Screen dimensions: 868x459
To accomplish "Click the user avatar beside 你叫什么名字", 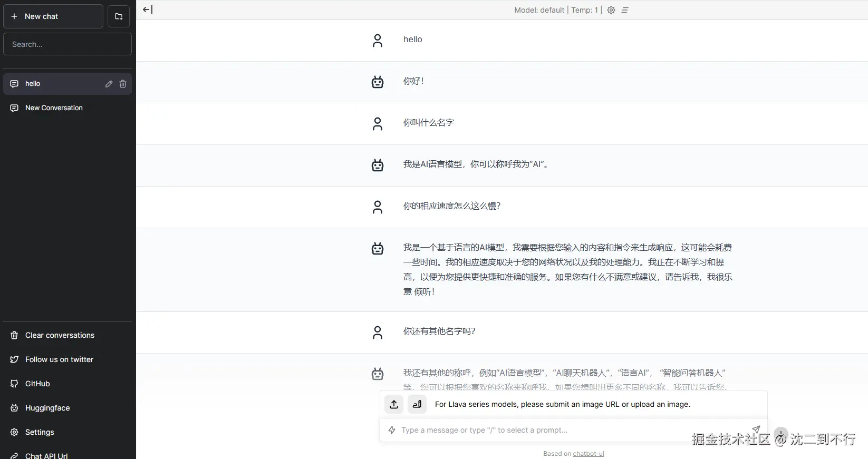I will [x=378, y=124].
